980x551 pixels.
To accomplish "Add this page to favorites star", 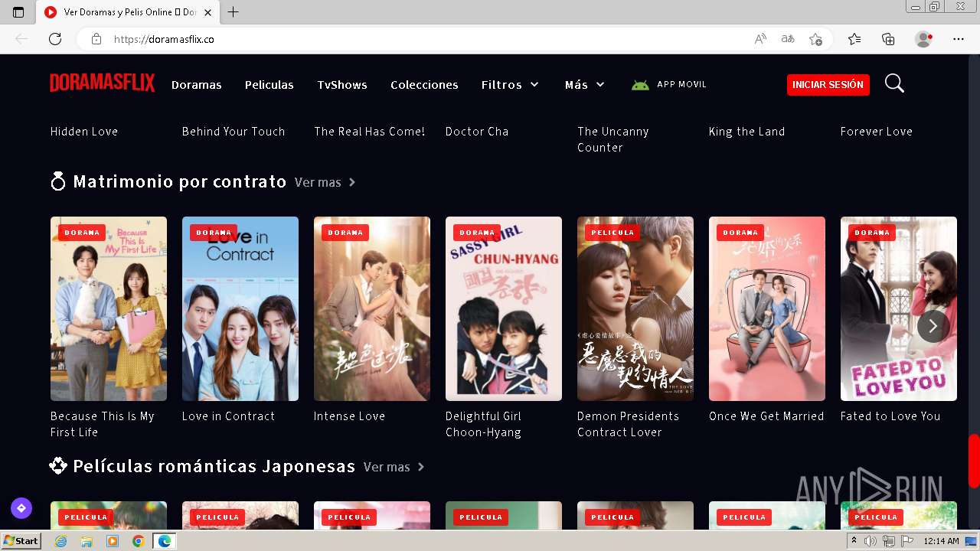I will tap(815, 39).
